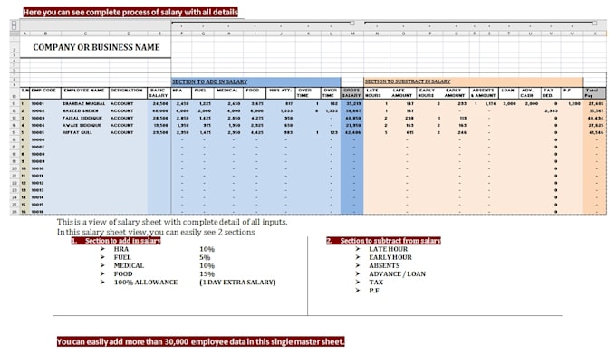Click ACCOUNT designation in Riffat Gull's row
The width and height of the screenshot is (616, 364).
point(129,133)
